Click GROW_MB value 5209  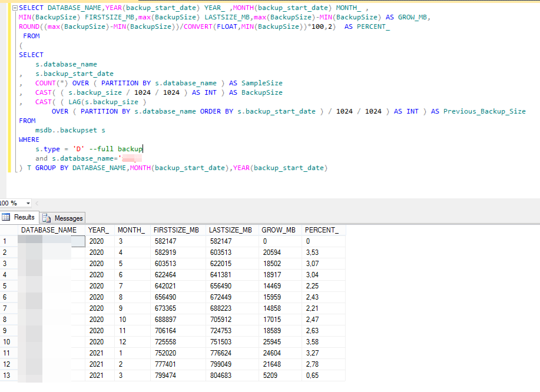280,376
